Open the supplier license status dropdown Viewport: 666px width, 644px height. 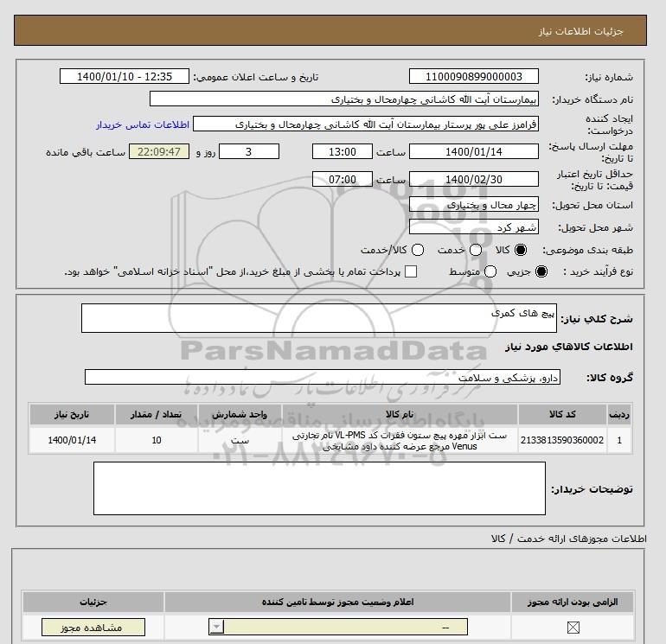(x=338, y=627)
